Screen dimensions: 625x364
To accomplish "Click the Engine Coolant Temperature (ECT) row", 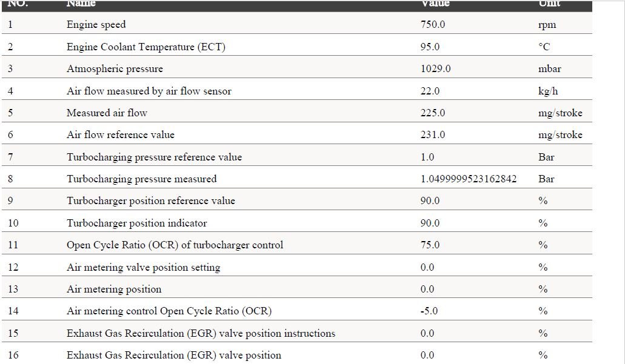I will coord(297,47).
